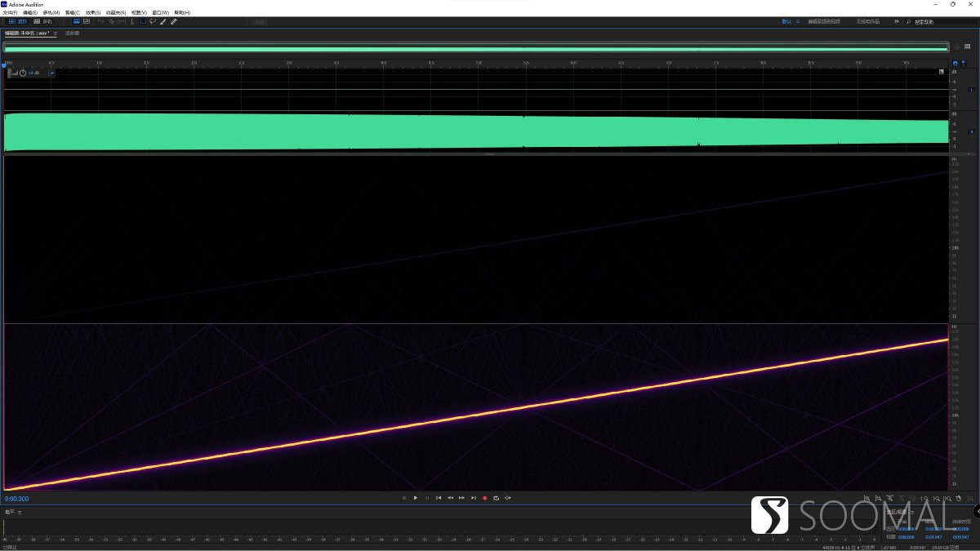Open the editor panel menu icon

(x=55, y=33)
